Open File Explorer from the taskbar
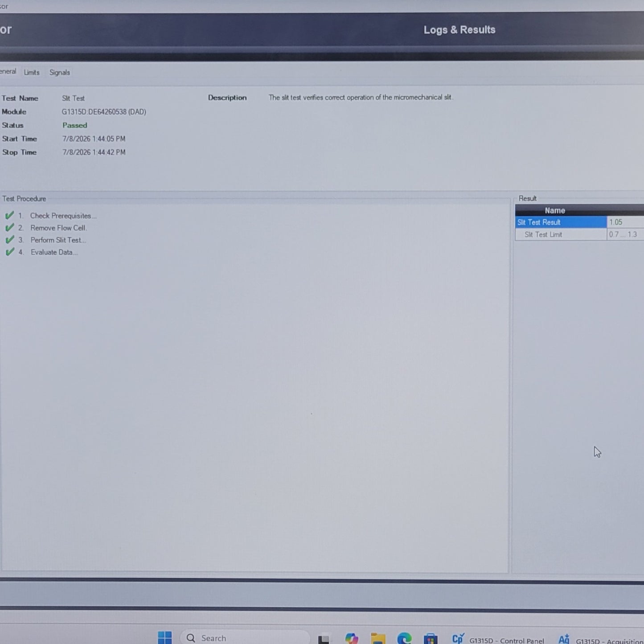Screen dimensions: 644x644 (378, 639)
